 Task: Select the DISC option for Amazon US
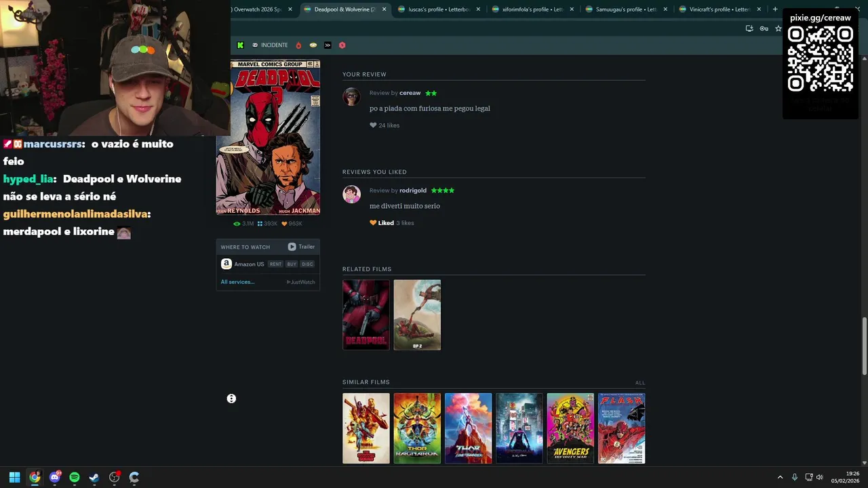tap(307, 264)
